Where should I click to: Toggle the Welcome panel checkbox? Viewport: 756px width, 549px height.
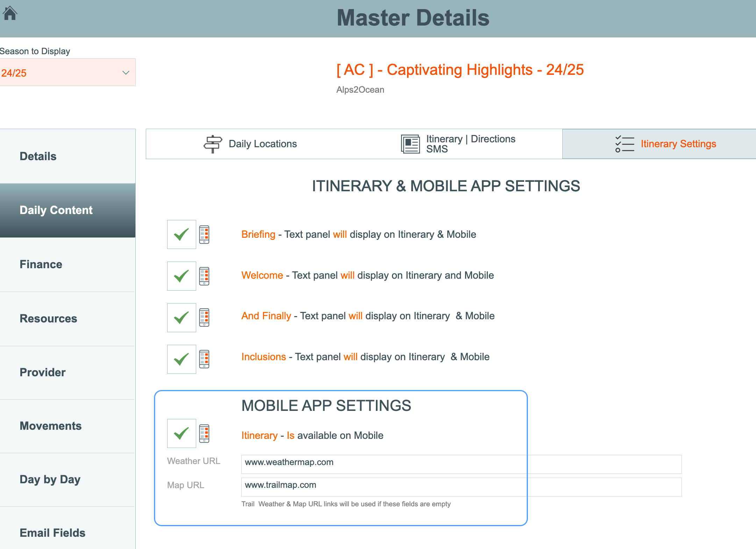[x=181, y=276]
